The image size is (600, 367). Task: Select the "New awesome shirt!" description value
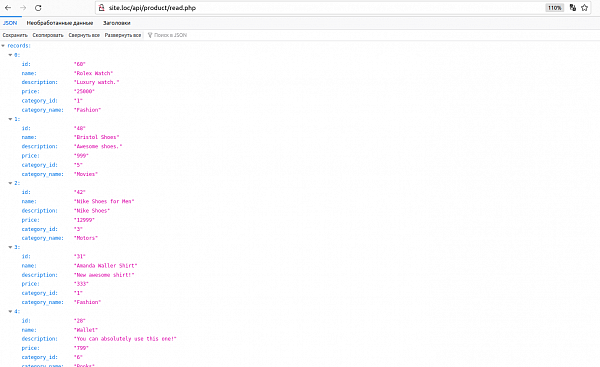tap(104, 275)
